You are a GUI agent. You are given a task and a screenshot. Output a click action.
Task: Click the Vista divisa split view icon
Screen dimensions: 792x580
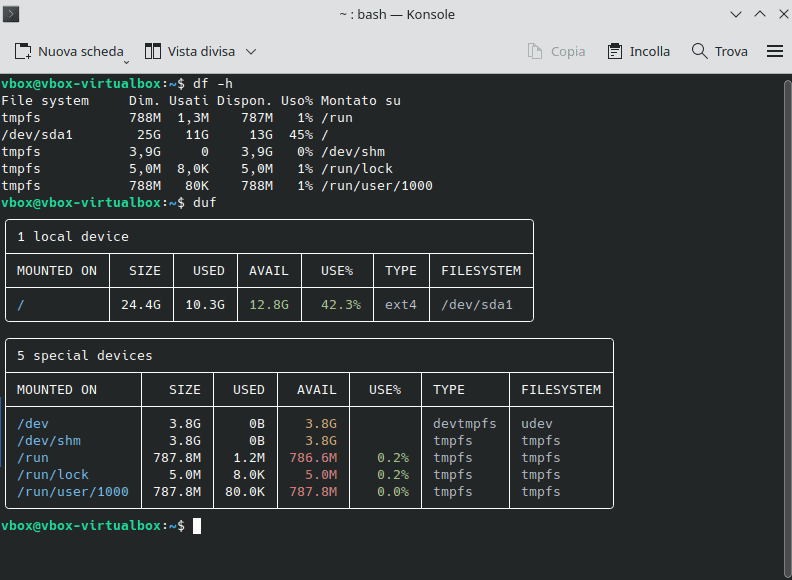click(153, 51)
